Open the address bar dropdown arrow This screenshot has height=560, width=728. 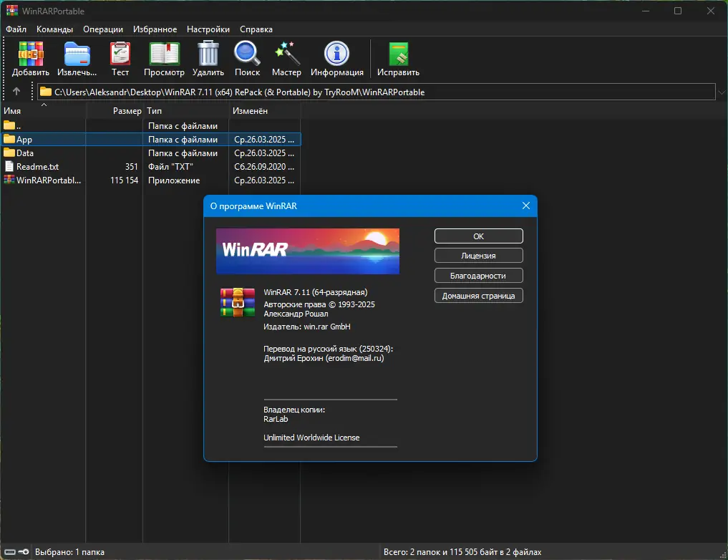tap(722, 92)
